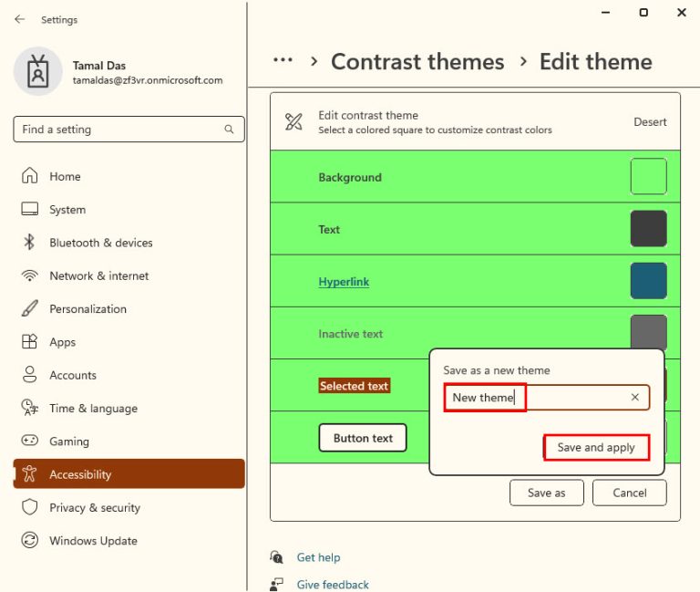Click the Windows Update arrows icon

coord(29,540)
